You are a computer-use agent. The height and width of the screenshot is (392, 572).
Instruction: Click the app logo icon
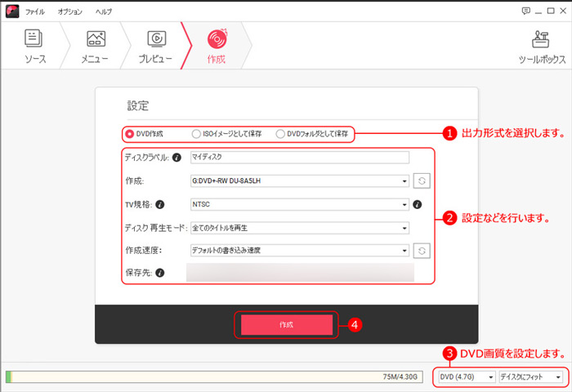click(12, 11)
